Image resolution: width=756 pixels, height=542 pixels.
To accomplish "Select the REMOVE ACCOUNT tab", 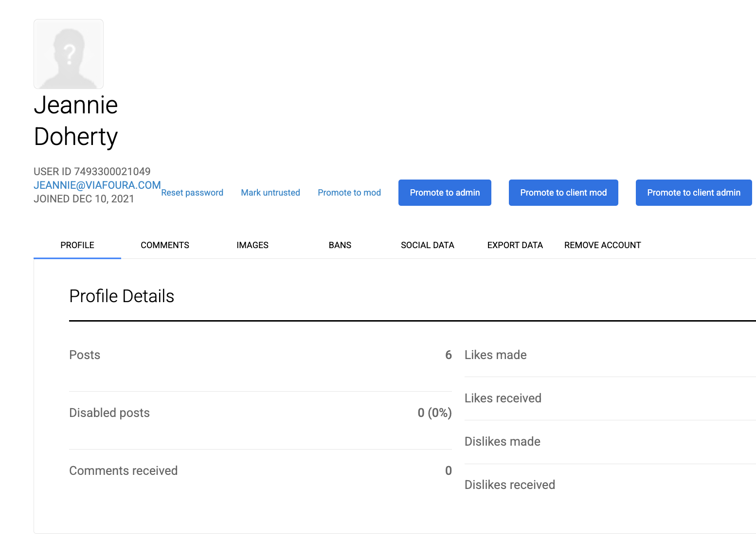I will point(603,245).
